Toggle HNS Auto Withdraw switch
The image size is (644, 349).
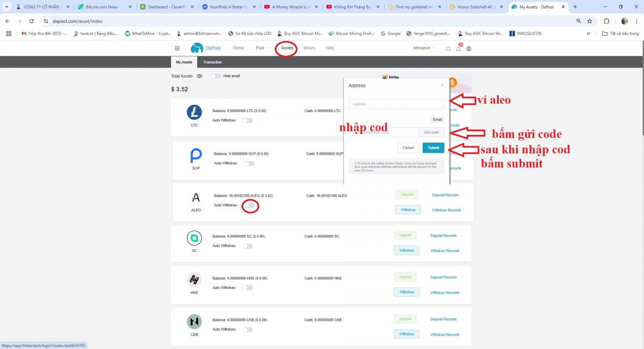[248, 288]
